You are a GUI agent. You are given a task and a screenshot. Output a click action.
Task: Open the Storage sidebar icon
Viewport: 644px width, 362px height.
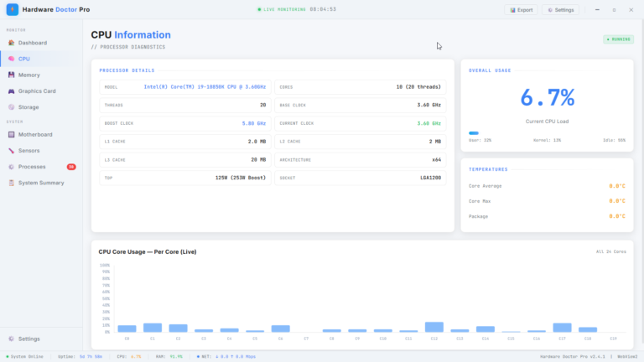coord(11,107)
